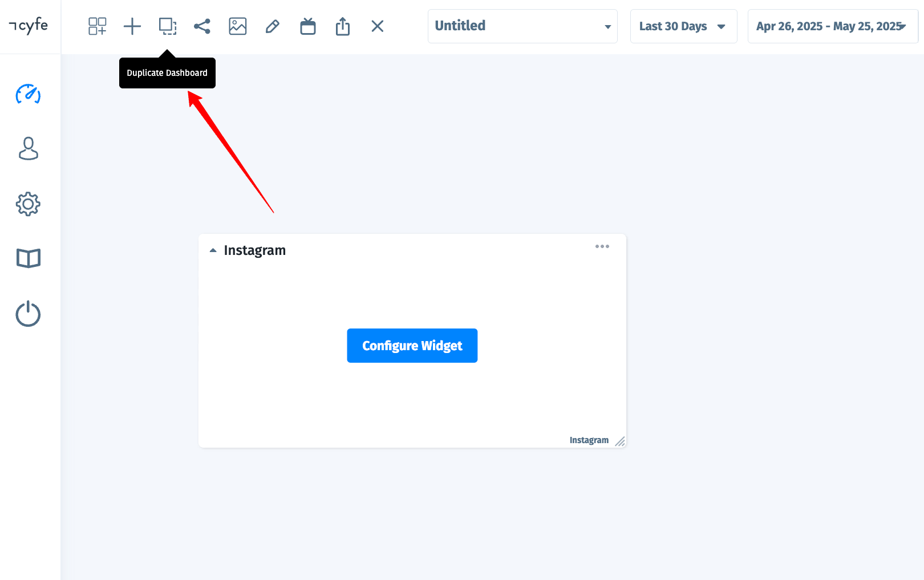Open the user account sidebar icon
Viewport: 924px width, 580px height.
(28, 148)
